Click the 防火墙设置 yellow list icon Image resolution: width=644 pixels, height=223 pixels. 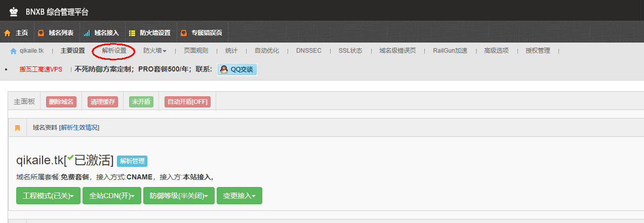[x=132, y=33]
